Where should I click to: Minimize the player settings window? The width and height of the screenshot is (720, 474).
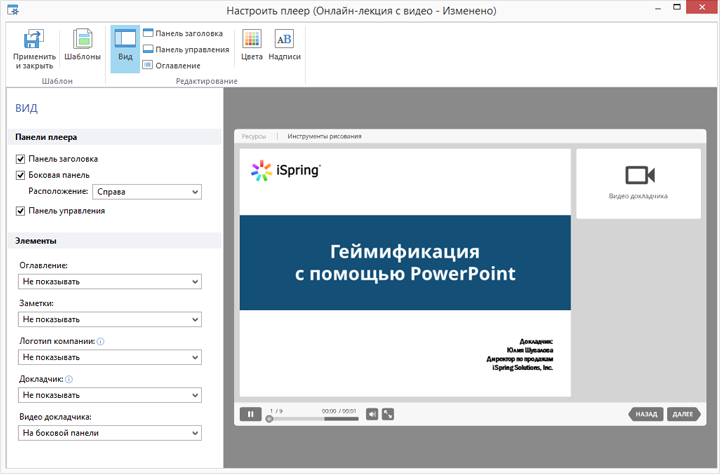[x=658, y=9]
